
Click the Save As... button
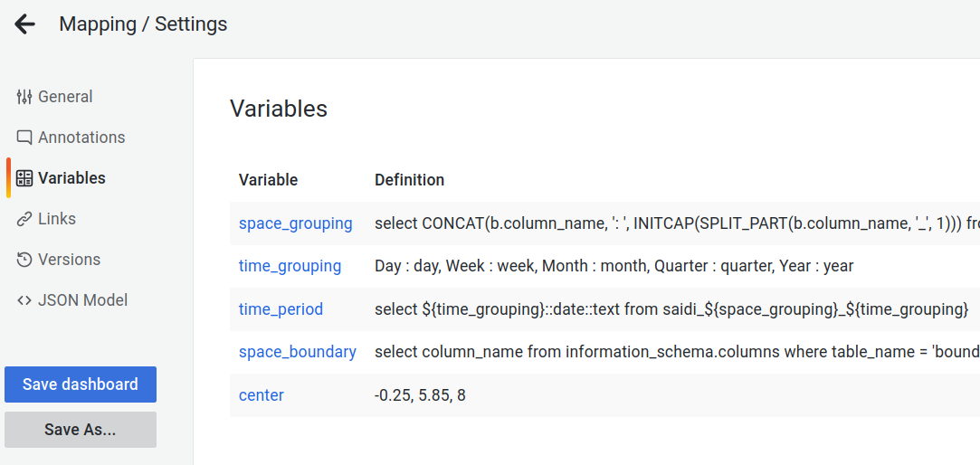pos(81,430)
